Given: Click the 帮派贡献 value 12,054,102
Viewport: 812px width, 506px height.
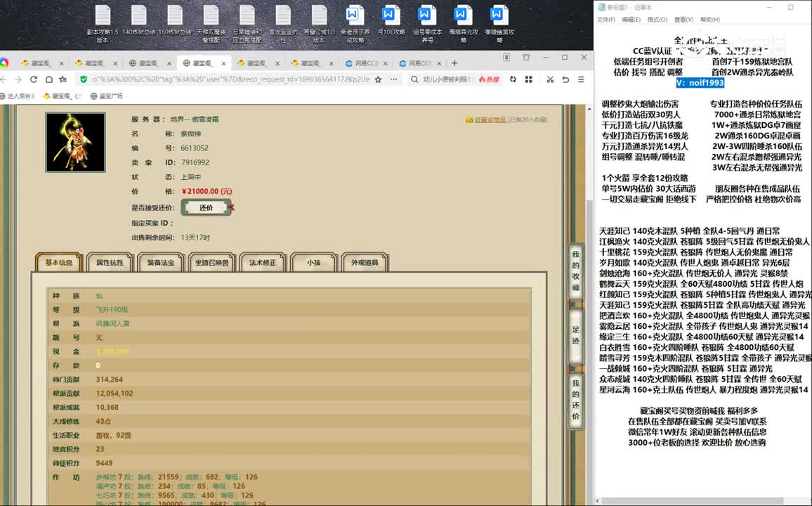Looking at the screenshot, I should tap(114, 394).
